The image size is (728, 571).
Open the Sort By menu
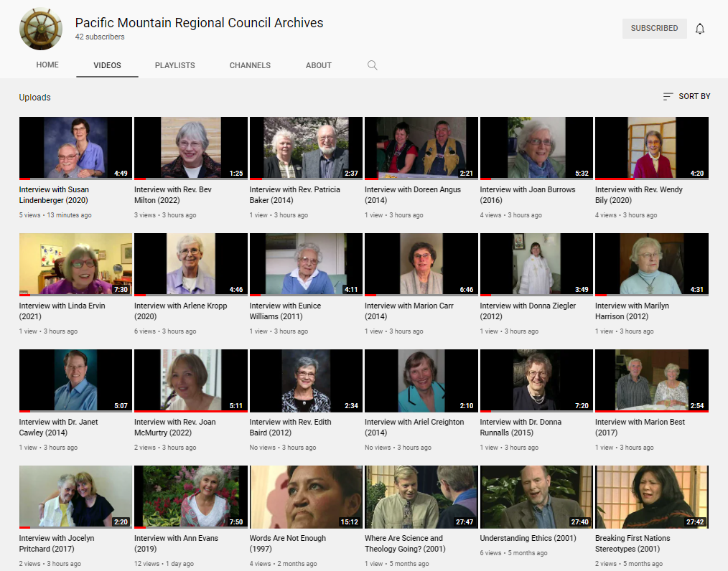(686, 96)
